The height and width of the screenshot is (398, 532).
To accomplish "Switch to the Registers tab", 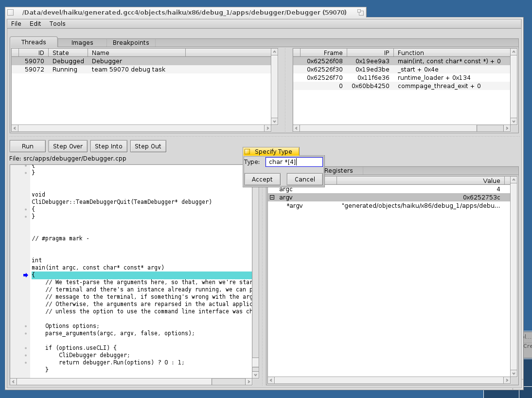I will (338, 171).
